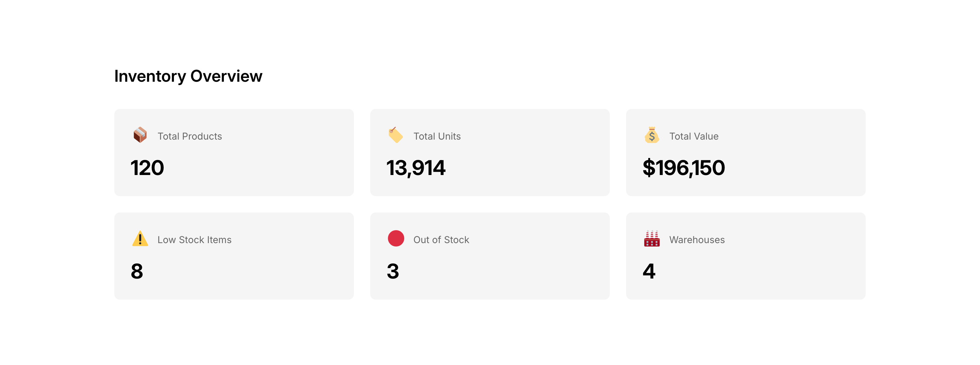
Task: Click the Warehouses label text
Action: (x=697, y=240)
